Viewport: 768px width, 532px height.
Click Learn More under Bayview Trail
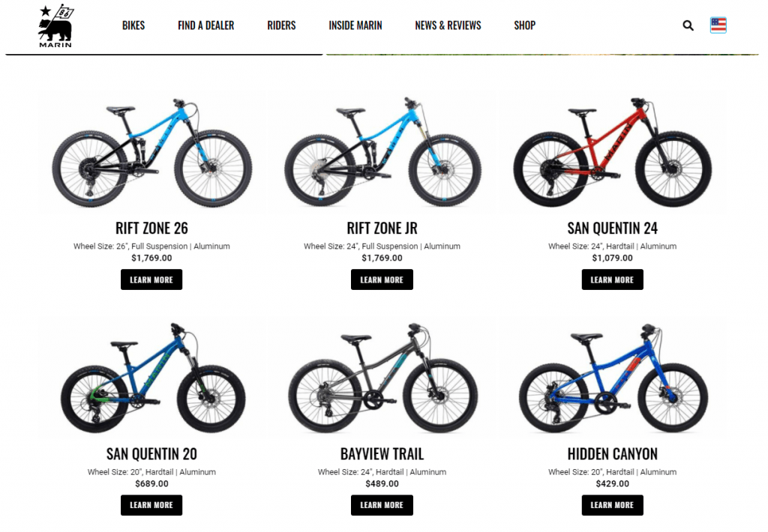coord(382,505)
